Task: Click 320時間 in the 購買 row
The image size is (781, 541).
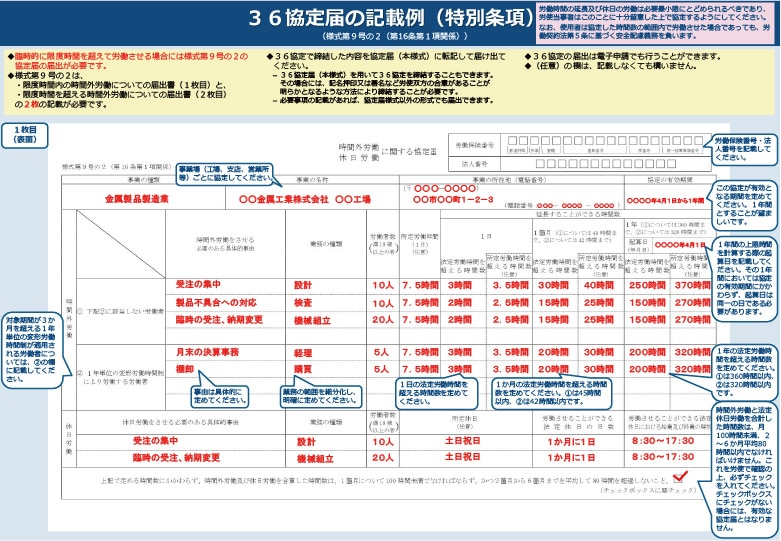Action: [692, 369]
